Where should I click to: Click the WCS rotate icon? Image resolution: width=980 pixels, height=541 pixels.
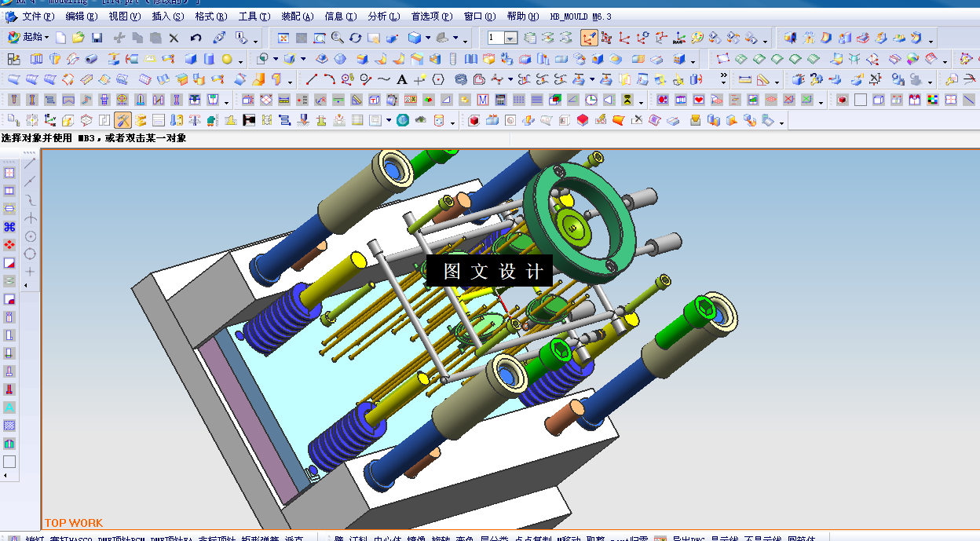(643, 38)
